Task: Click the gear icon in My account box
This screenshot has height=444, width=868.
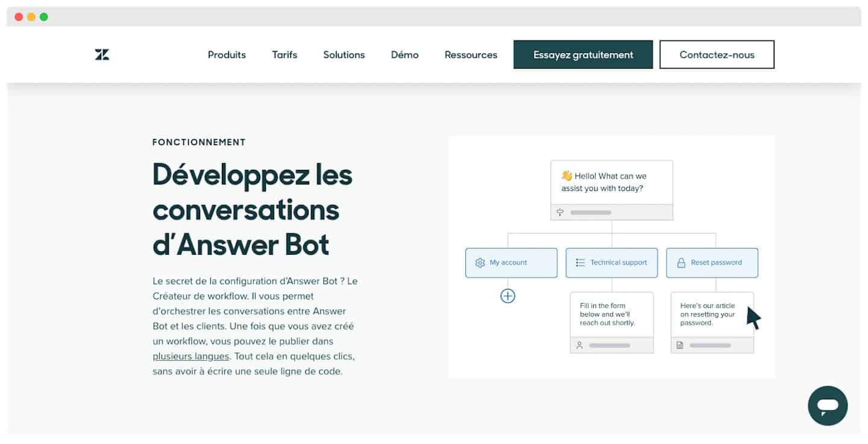Action: pyautogui.click(x=480, y=263)
